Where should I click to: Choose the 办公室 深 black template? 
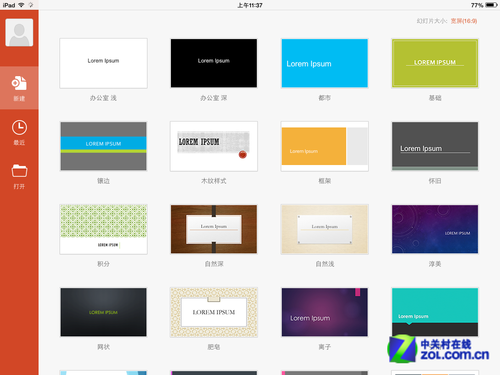(214, 63)
